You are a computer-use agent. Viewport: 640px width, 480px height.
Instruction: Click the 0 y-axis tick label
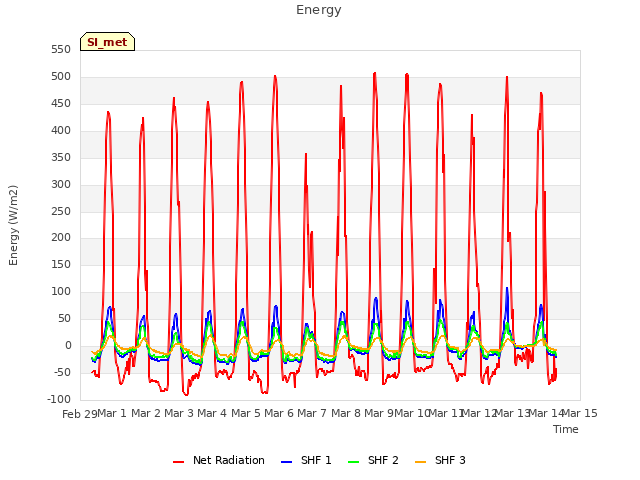68,345
